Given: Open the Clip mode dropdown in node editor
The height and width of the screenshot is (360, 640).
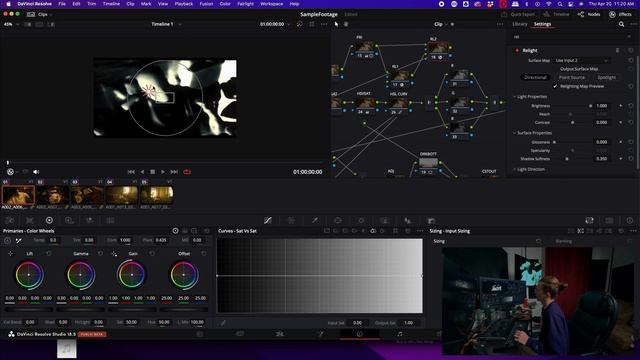Looking at the screenshot, I should pos(441,24).
